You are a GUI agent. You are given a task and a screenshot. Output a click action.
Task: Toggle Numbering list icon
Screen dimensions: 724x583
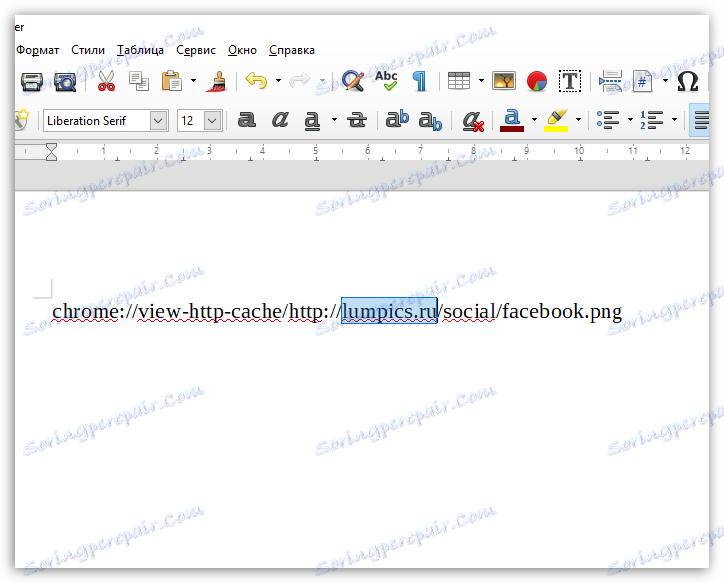(x=652, y=120)
